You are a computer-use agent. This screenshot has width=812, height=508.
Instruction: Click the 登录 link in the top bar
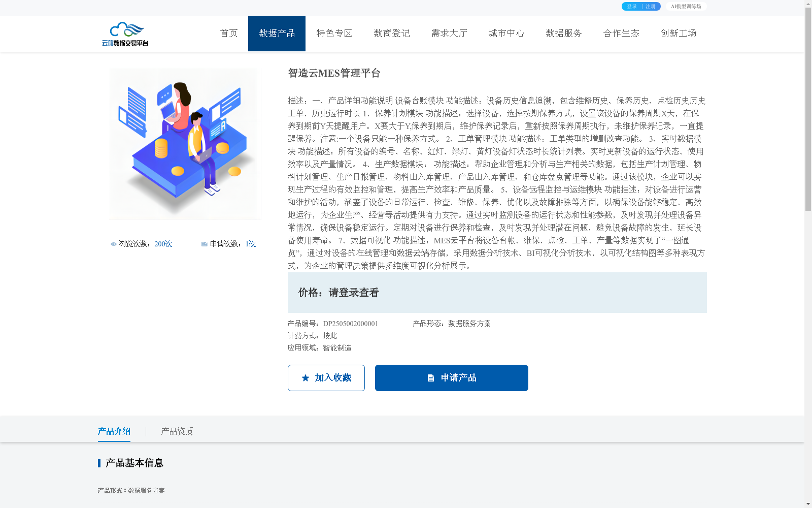click(x=632, y=7)
